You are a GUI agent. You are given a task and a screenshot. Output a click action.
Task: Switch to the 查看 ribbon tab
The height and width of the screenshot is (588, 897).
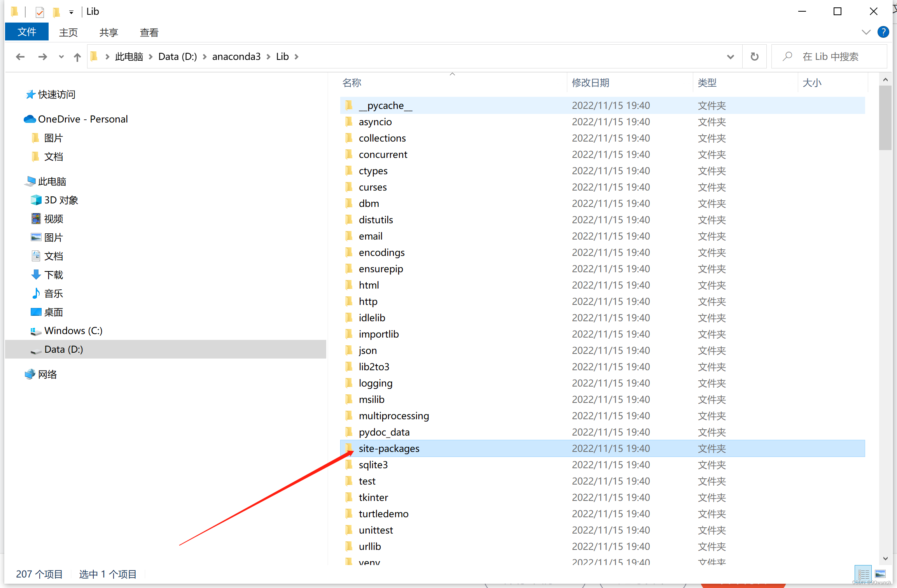(149, 33)
